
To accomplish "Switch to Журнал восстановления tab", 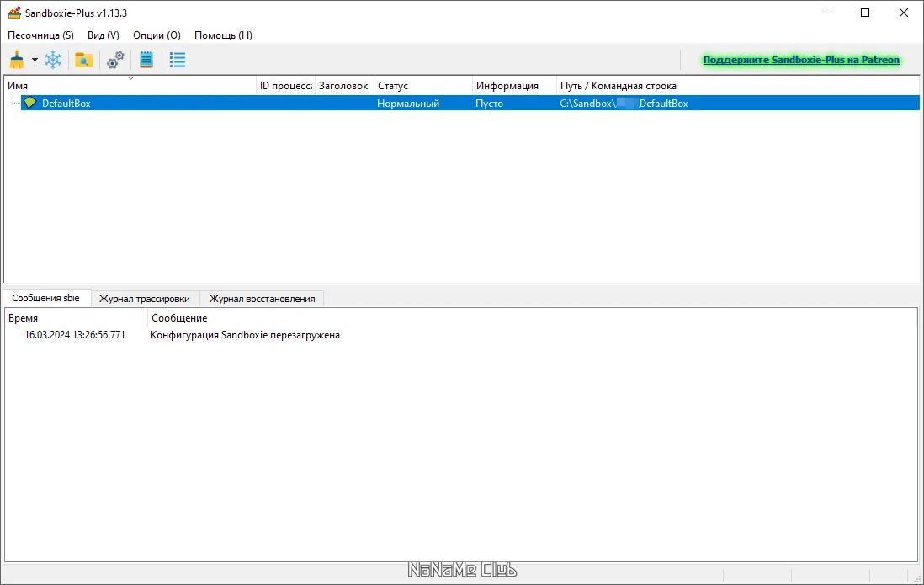I will 263,299.
